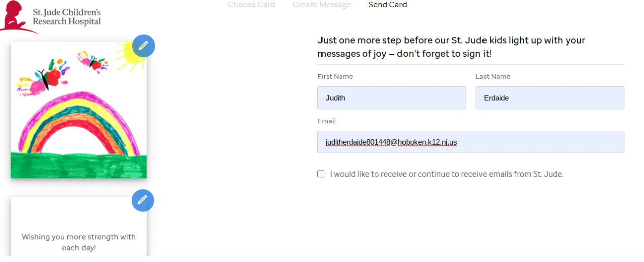Click the yellow sun drawing on the card
644x262 pixels.
coord(130,57)
